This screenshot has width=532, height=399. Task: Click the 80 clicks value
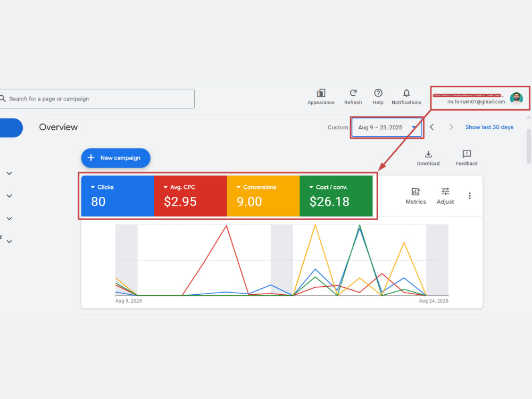98,202
